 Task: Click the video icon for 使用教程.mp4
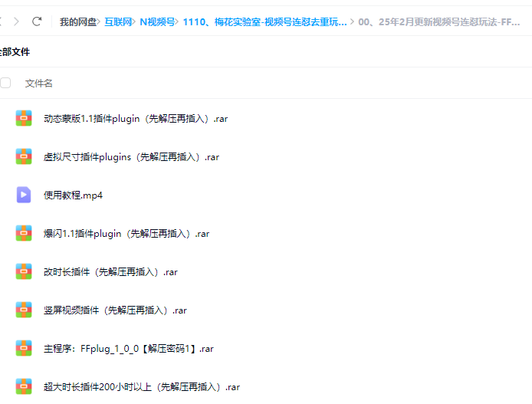(24, 195)
